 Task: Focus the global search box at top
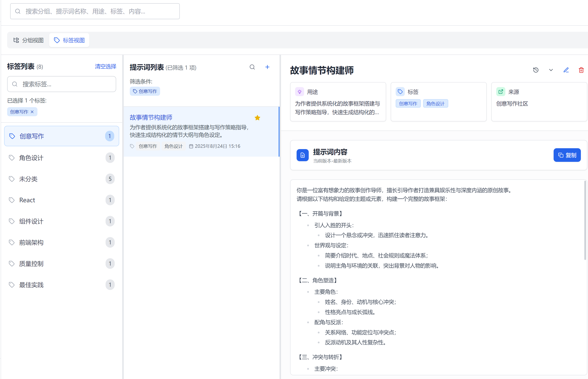[95, 11]
